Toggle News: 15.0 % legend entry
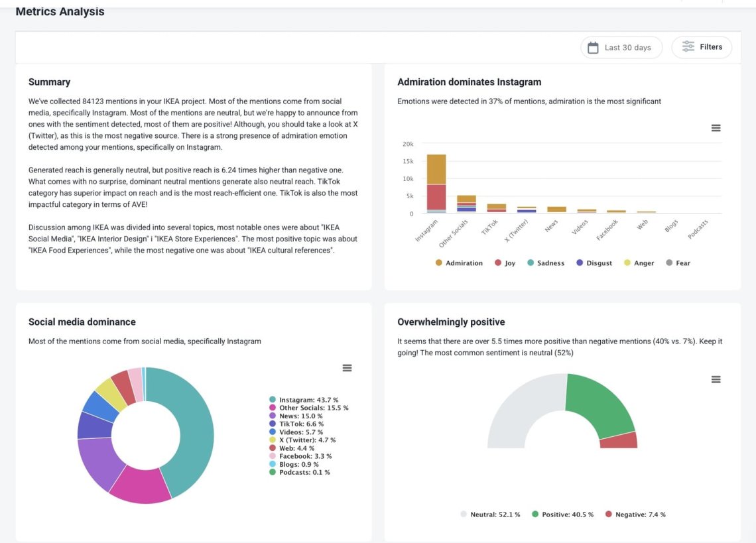 pyautogui.click(x=296, y=416)
